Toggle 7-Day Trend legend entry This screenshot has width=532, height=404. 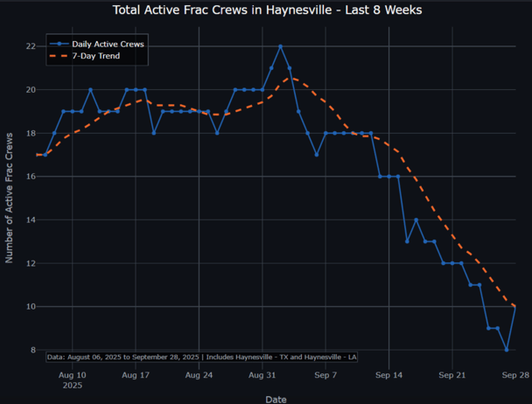click(x=99, y=56)
